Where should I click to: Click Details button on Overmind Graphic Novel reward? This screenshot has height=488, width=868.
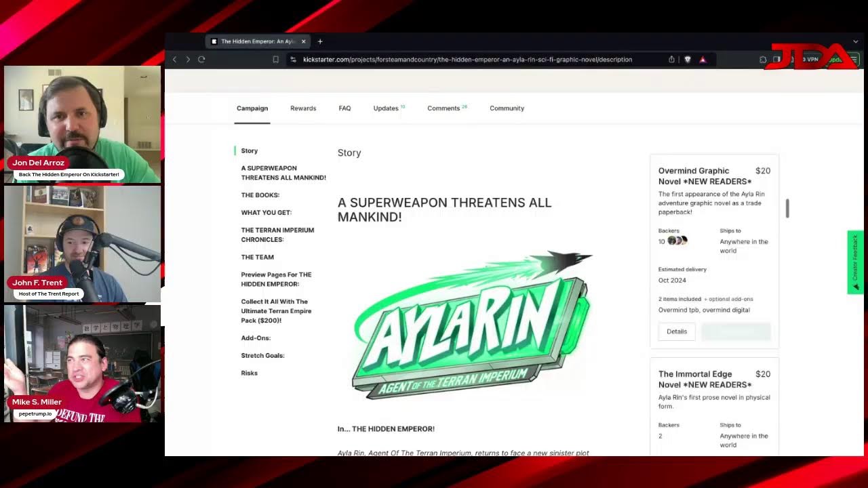[x=677, y=331]
